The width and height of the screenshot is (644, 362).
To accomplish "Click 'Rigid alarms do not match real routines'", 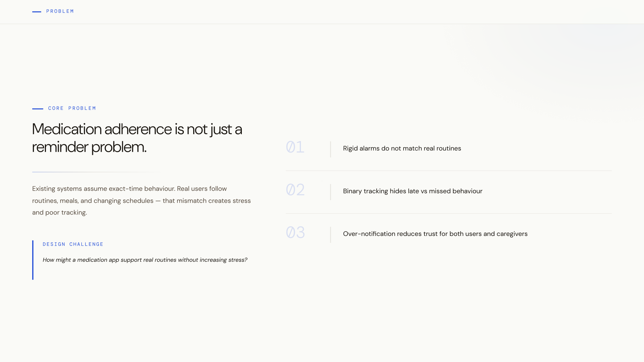I will point(402,148).
